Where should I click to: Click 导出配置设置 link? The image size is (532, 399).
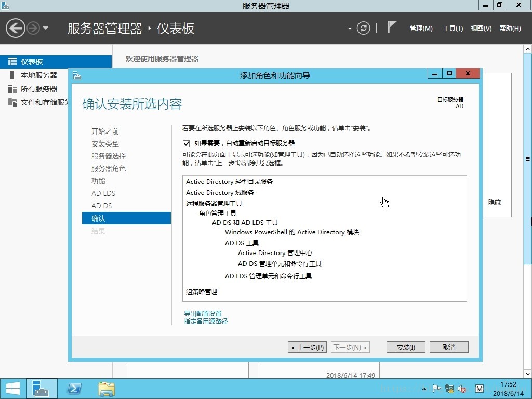point(203,313)
